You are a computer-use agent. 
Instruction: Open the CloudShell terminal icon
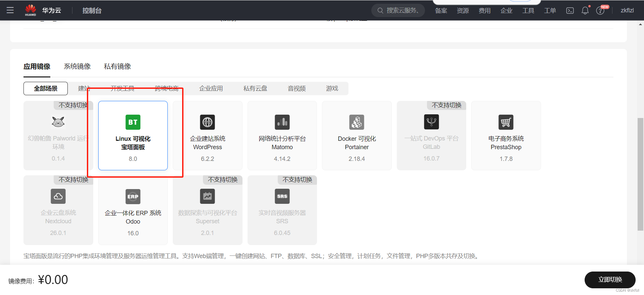click(570, 11)
